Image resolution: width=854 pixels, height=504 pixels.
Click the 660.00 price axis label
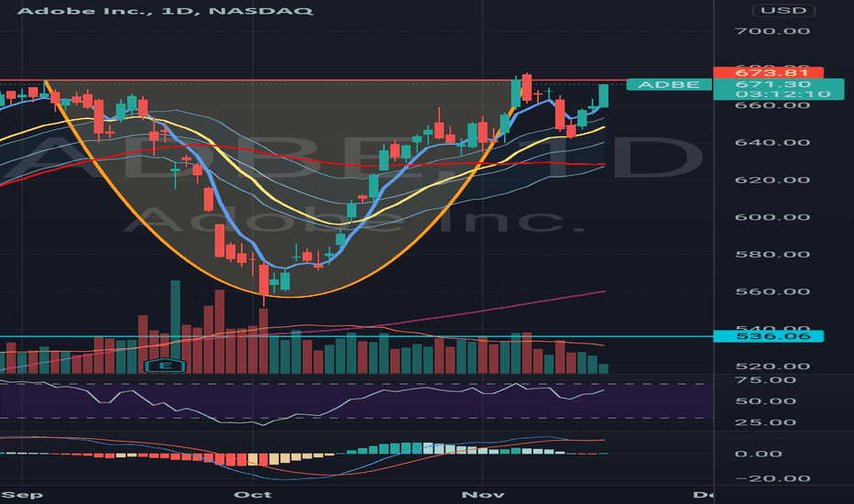pyautogui.click(x=772, y=104)
